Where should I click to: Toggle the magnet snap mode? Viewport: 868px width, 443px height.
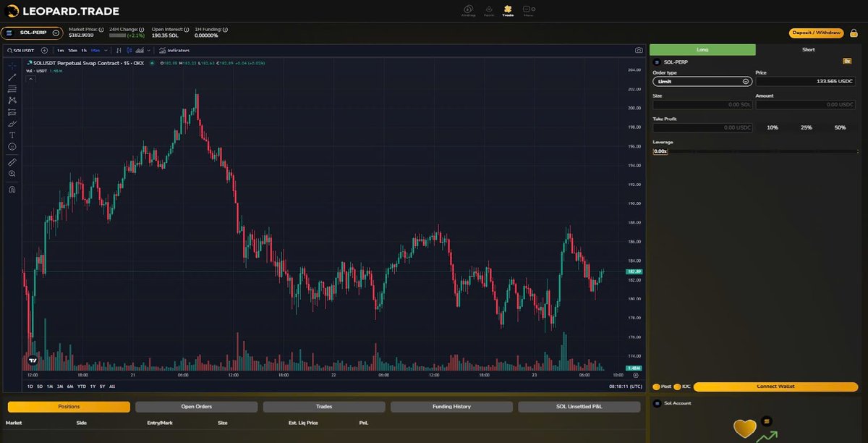pos(12,189)
